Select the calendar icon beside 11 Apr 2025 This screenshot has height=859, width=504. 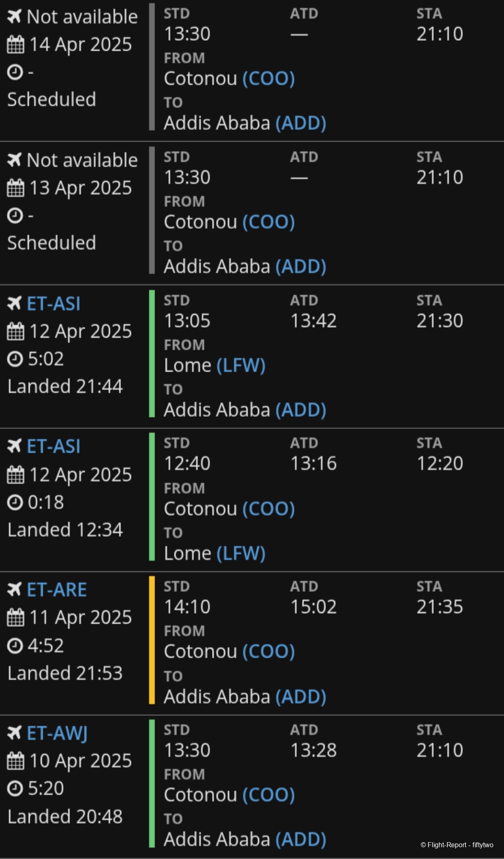16,618
